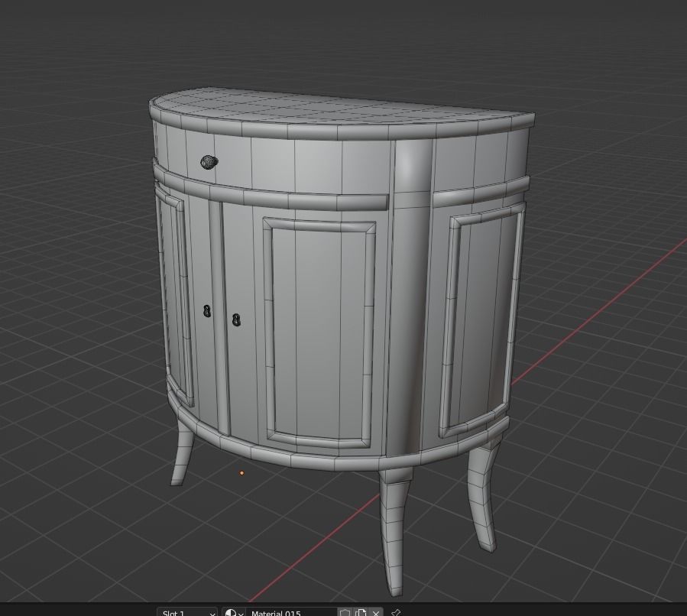Click the orange 3D cursor origin dot
687x616 pixels.
[x=241, y=473]
